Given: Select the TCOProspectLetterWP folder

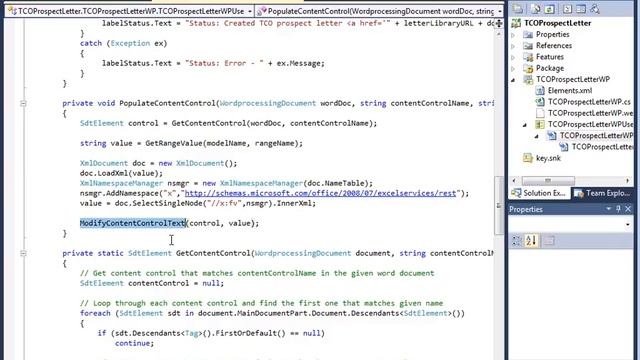Looking at the screenshot, I should (573, 79).
